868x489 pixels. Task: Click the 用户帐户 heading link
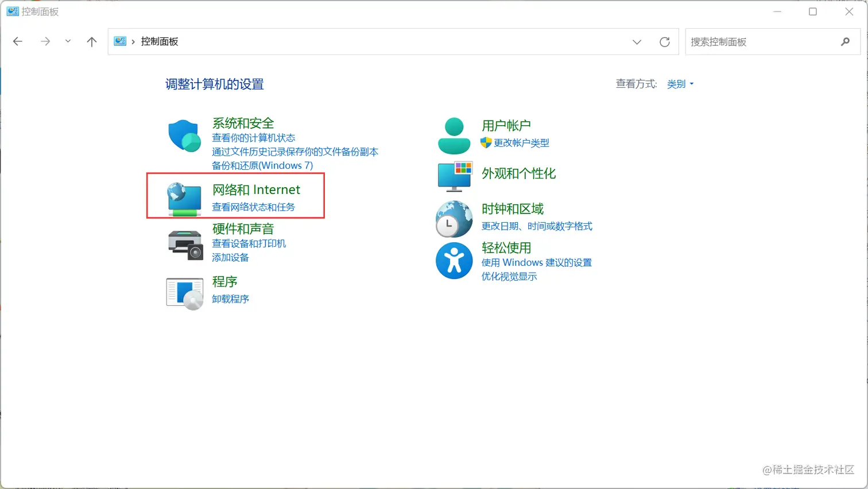506,126
